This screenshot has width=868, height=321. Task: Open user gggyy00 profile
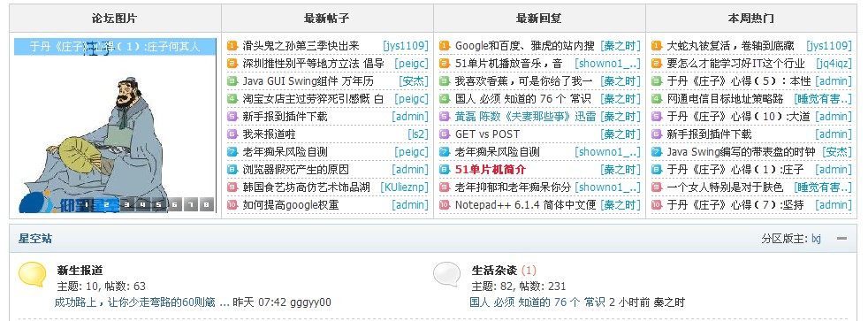point(309,302)
